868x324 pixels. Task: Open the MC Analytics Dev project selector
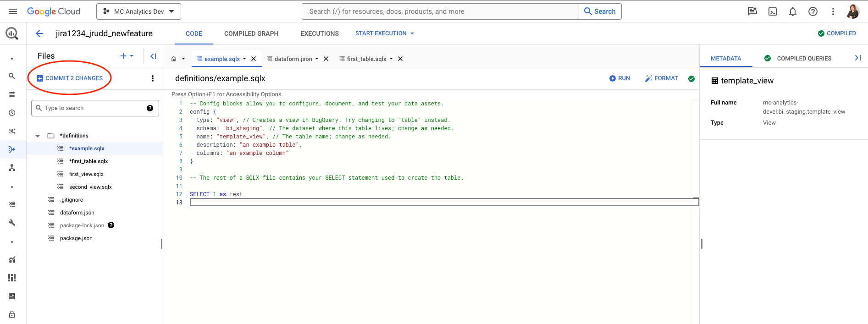(x=138, y=11)
